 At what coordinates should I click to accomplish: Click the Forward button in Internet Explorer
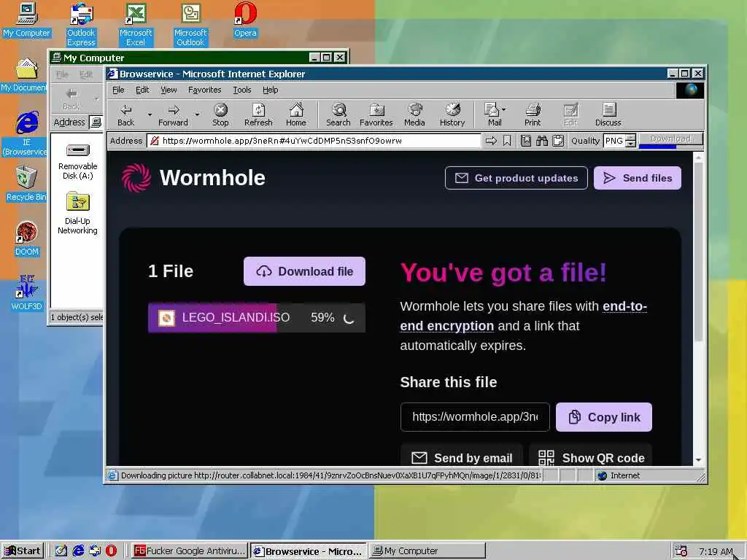coord(173,115)
